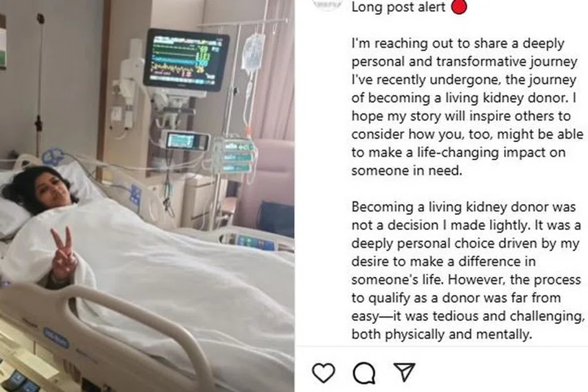Click the line 'both physically and mentally.'

click(442, 334)
